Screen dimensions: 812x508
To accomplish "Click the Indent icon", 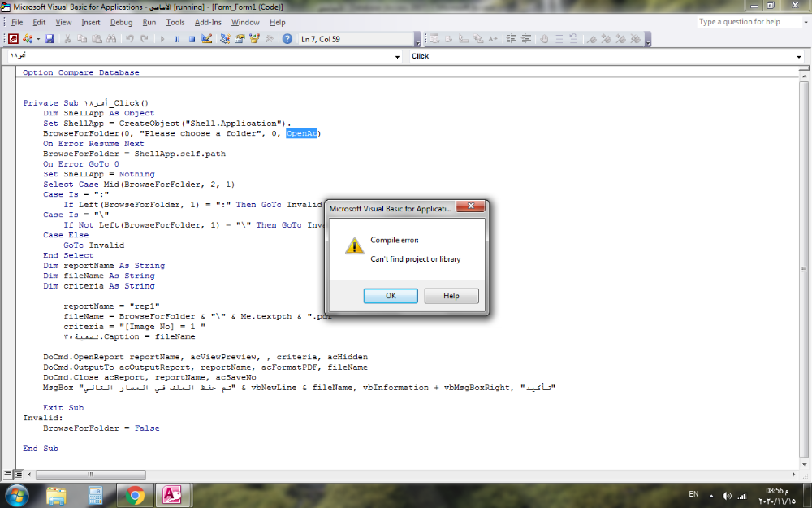I will tap(511, 39).
